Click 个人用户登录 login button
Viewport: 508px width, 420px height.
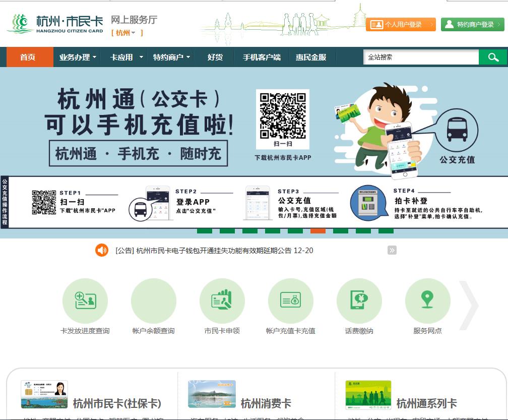[401, 24]
